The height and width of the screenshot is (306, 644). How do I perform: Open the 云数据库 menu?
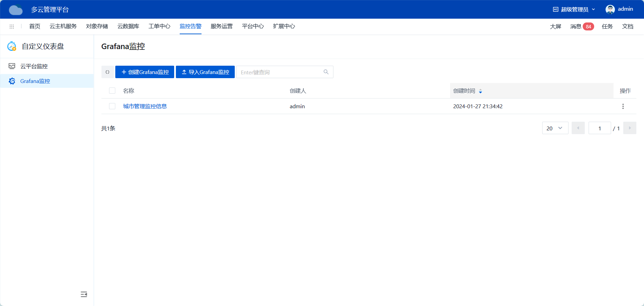tap(128, 26)
